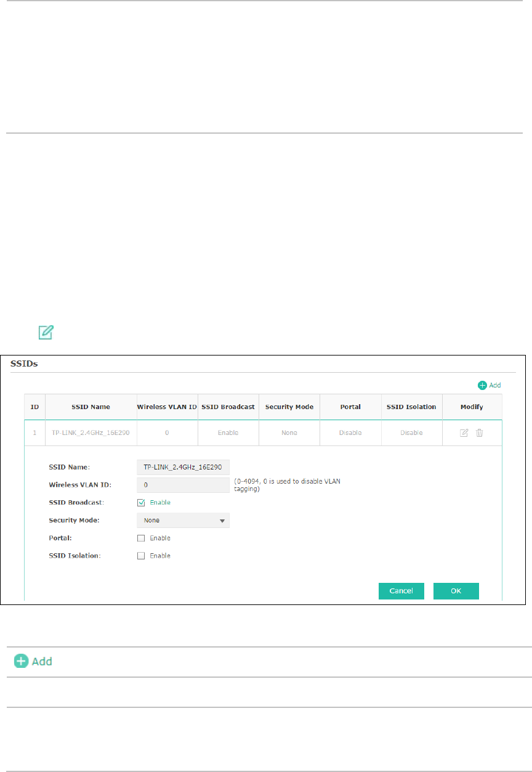The height and width of the screenshot is (772, 532).
Task: Open the Security Mode dropdown
Action: coord(183,521)
